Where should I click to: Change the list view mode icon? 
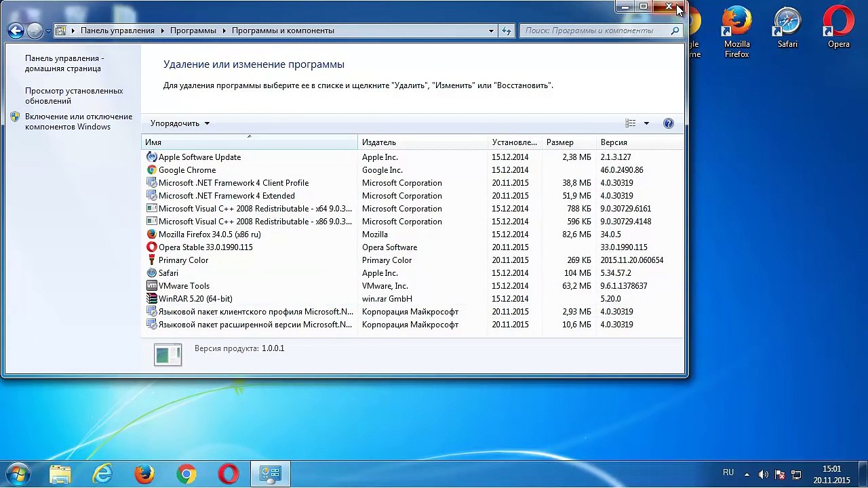[631, 123]
